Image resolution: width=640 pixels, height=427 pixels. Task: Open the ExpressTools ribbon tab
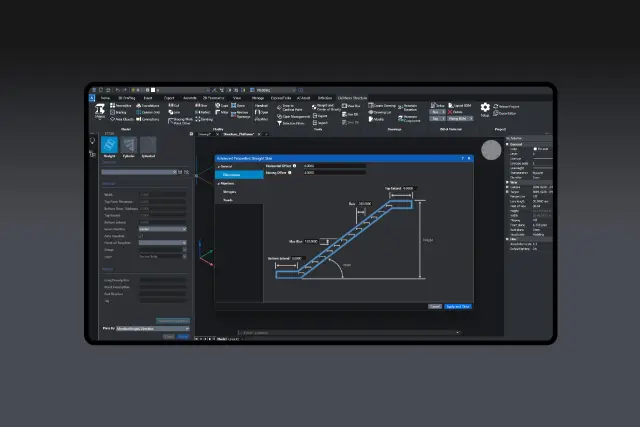click(281, 98)
